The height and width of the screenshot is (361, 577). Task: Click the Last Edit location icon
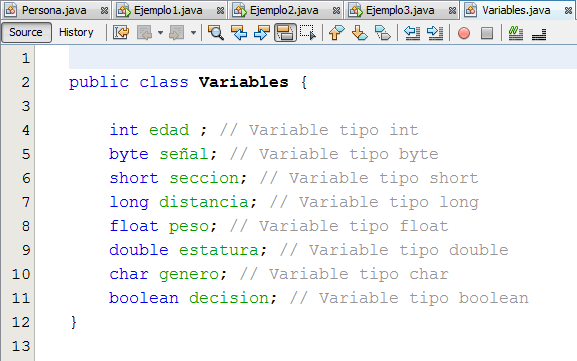point(121,33)
